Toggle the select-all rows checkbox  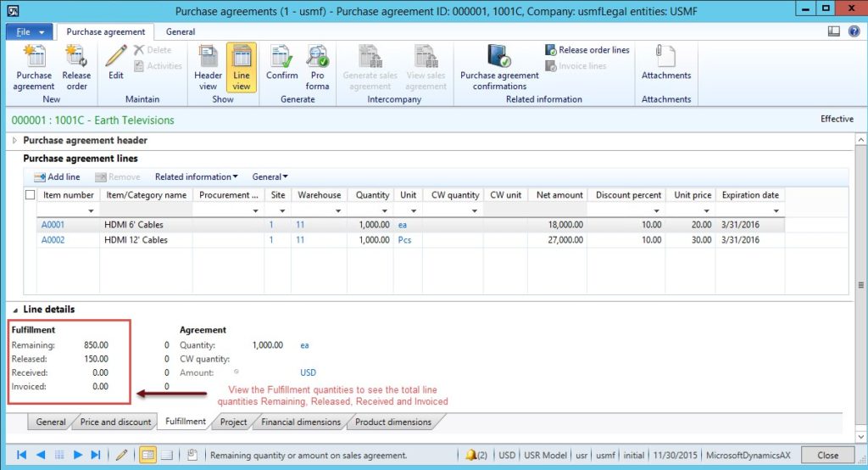point(30,194)
